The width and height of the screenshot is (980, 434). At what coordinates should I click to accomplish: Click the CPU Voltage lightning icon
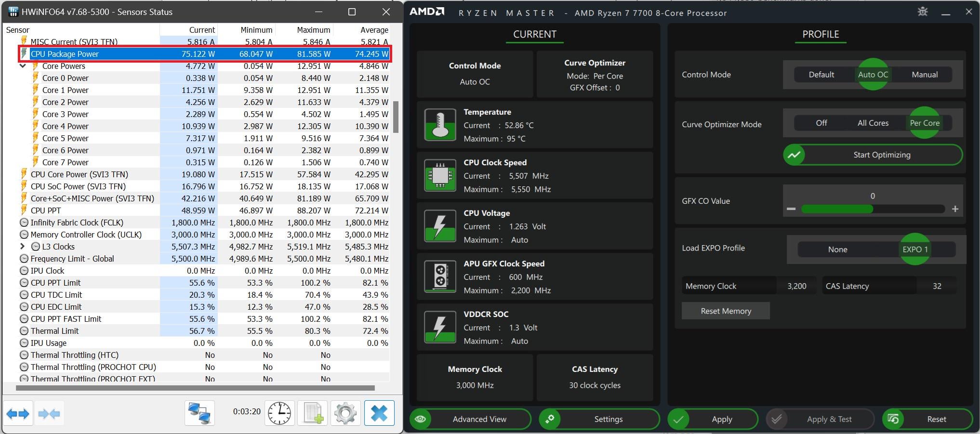pos(440,226)
